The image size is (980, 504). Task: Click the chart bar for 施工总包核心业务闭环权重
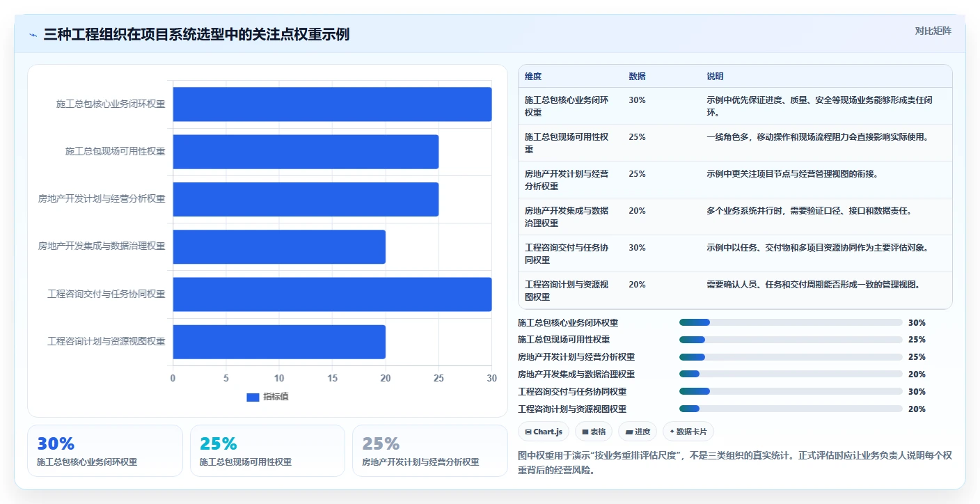[x=332, y=104]
